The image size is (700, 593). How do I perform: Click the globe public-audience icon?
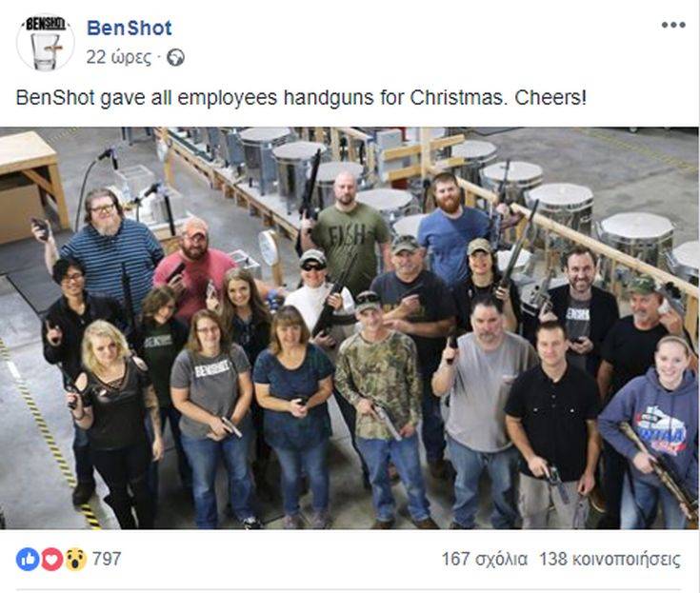pos(175,58)
